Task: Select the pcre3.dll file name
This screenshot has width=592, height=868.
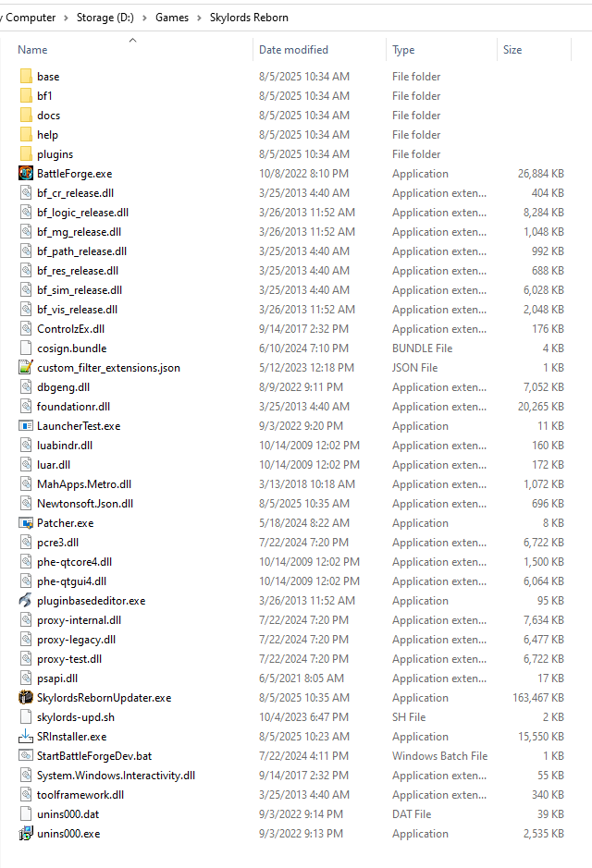Action: click(57, 543)
